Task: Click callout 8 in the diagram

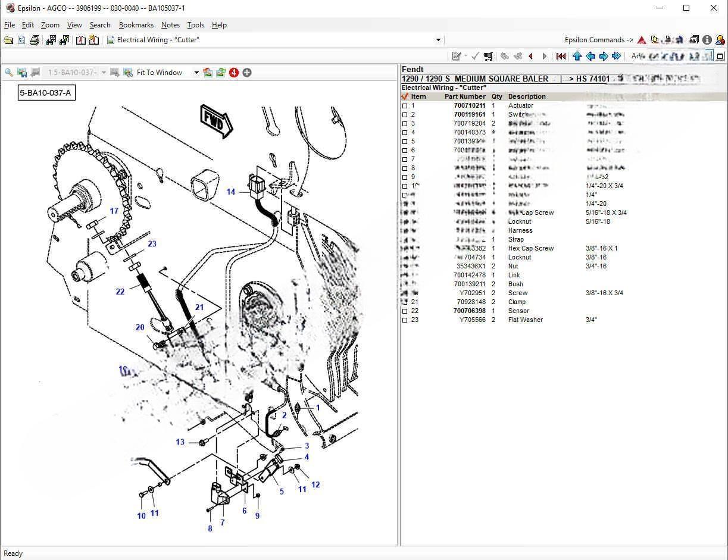Action: 210,528
